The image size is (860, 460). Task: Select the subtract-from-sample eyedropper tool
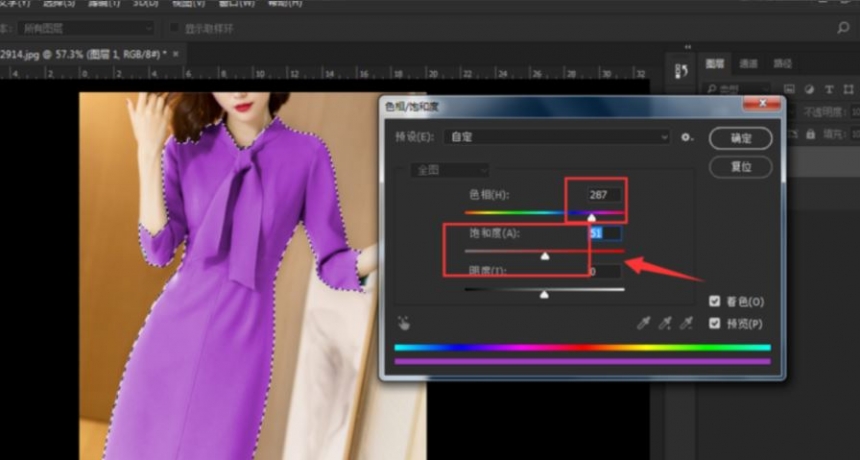pos(686,323)
